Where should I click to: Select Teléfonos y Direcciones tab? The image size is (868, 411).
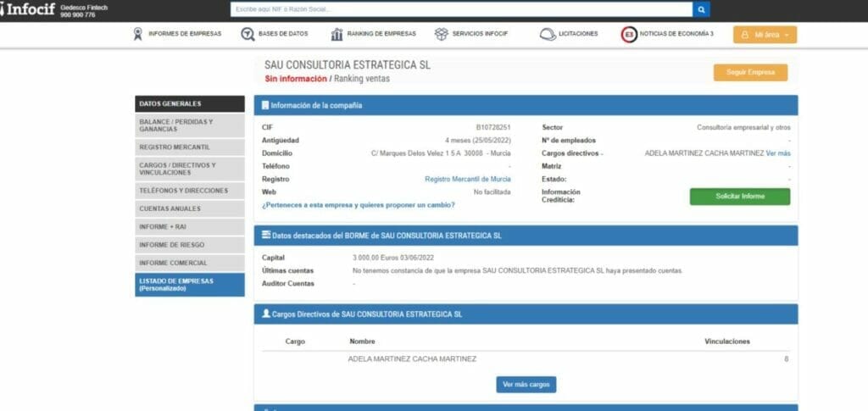point(189,191)
